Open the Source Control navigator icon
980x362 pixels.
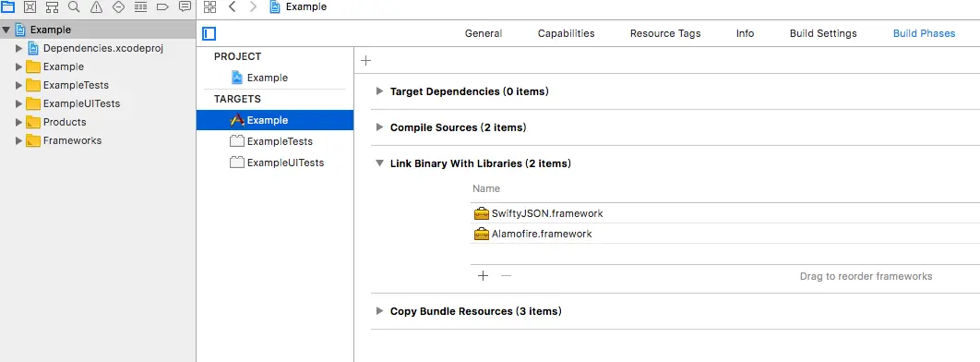(x=30, y=7)
